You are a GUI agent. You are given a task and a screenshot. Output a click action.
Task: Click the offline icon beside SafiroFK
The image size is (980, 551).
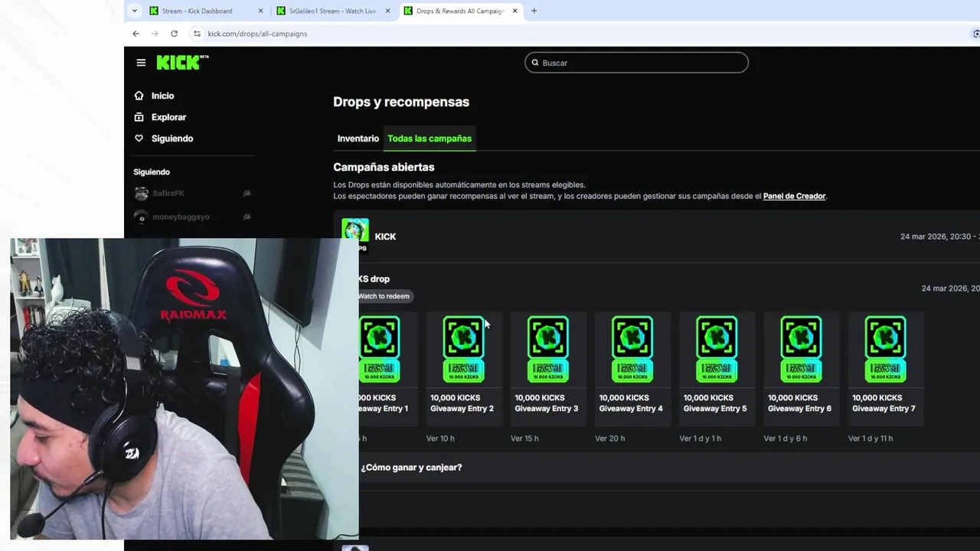(x=247, y=194)
